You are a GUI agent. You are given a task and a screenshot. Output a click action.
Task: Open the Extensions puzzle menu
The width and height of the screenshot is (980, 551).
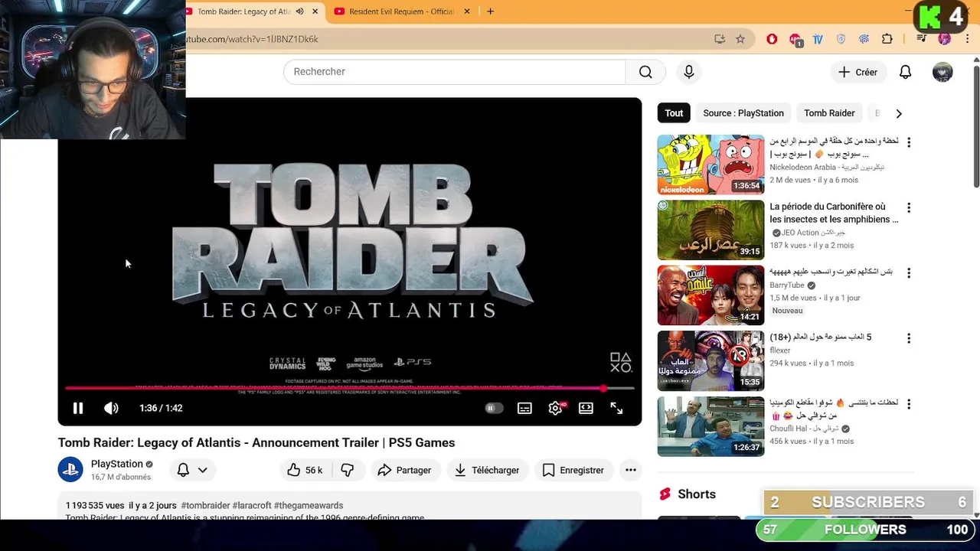click(x=887, y=39)
